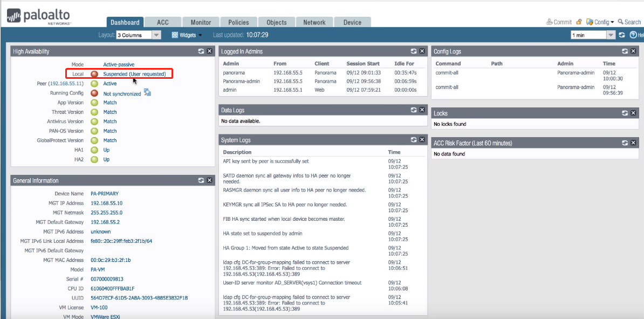The width and height of the screenshot is (644, 319).
Task: Click the configuration lock padlock icon
Action: point(579,22)
